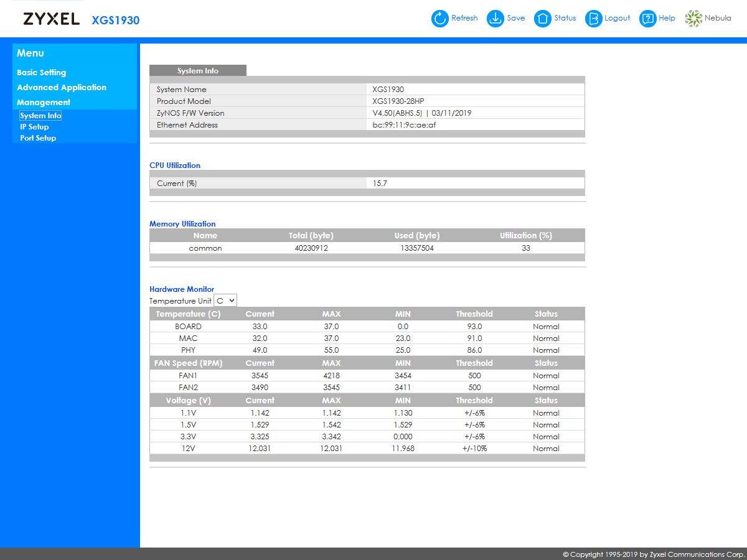747x560 pixels.
Task: Click the PHY temperature row label
Action: coord(188,350)
